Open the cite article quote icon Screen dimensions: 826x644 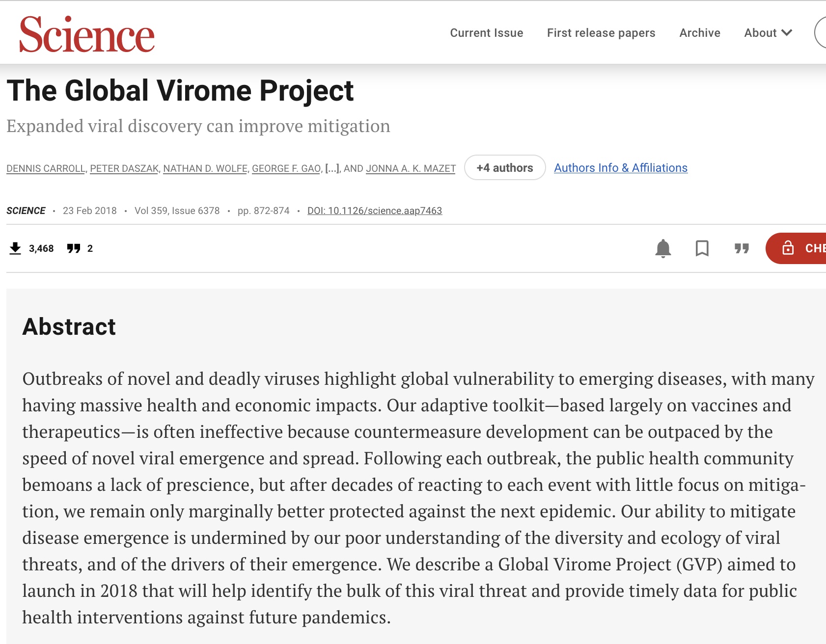tap(742, 248)
